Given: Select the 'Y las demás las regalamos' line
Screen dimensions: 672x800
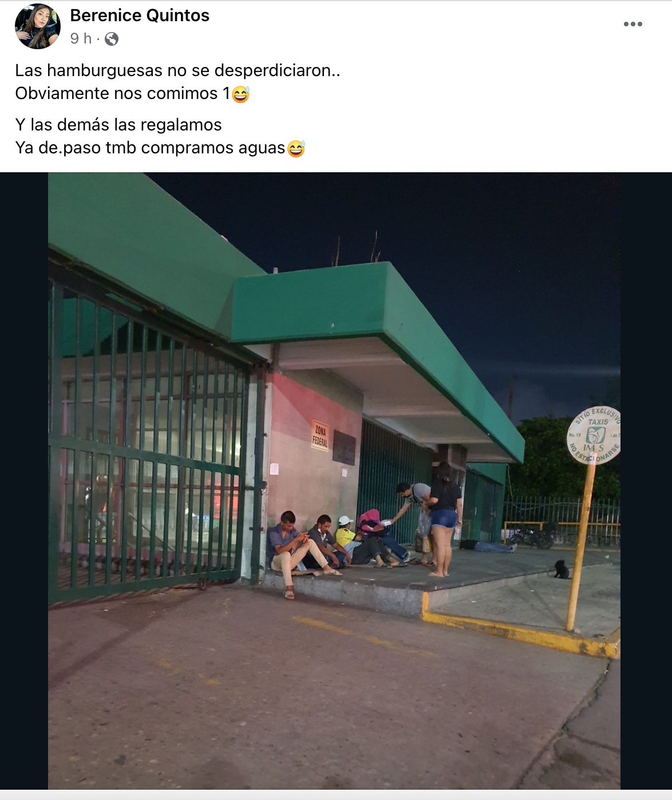Looking at the screenshot, I should coord(118,125).
